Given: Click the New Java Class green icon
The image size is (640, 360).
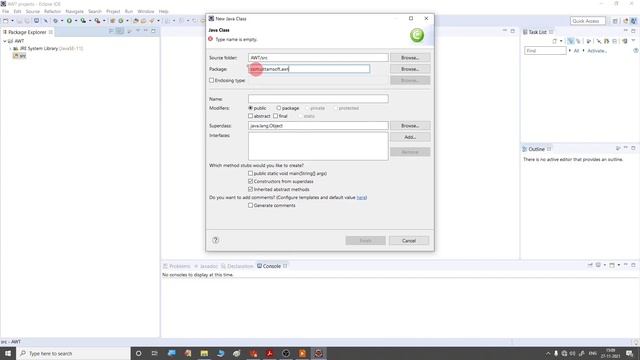Looking at the screenshot, I should click(x=121, y=20).
